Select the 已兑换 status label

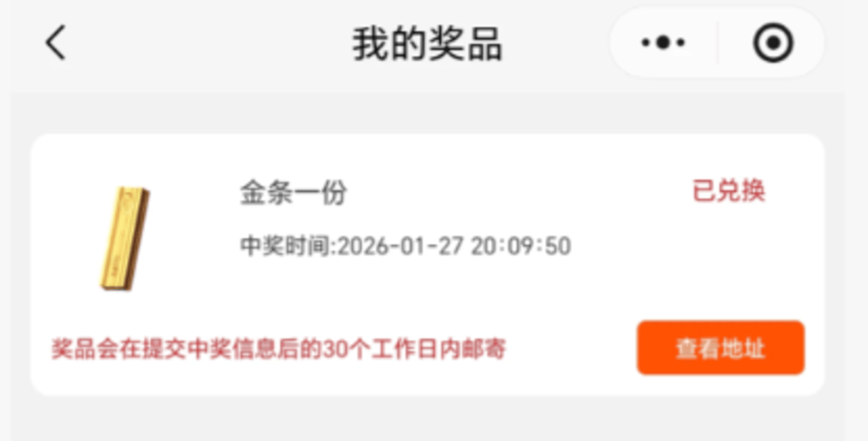pyautogui.click(x=728, y=191)
